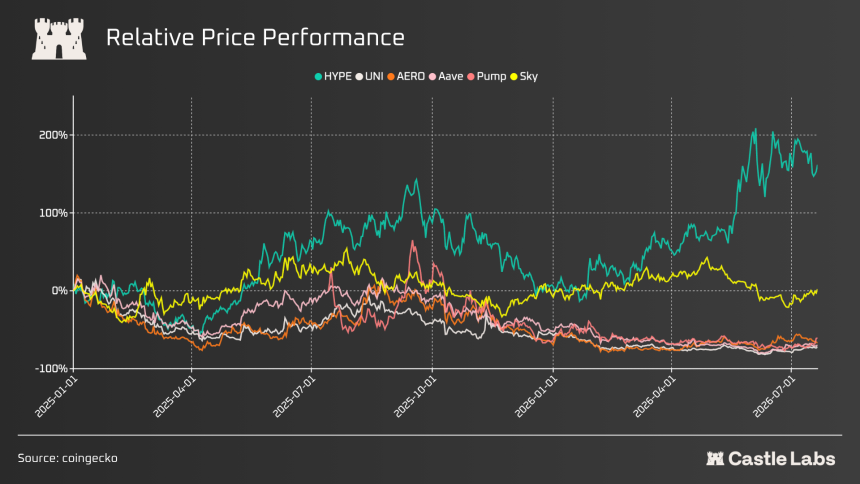Click the Relative Price Performance title
The height and width of the screenshot is (484, 860).
coord(255,38)
